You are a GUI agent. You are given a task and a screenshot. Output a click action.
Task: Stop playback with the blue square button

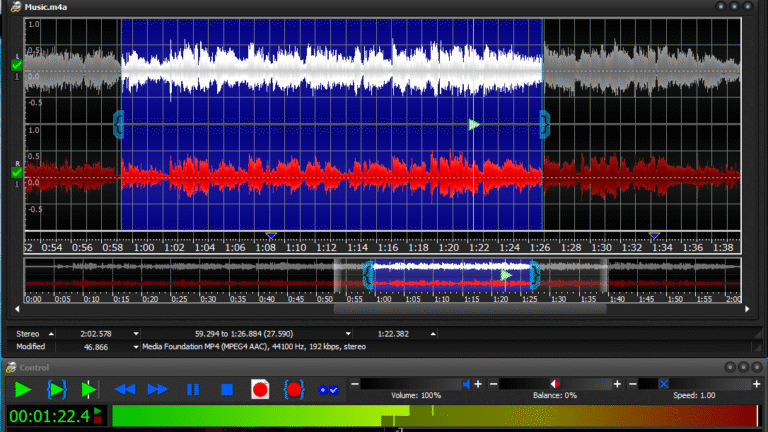227,389
